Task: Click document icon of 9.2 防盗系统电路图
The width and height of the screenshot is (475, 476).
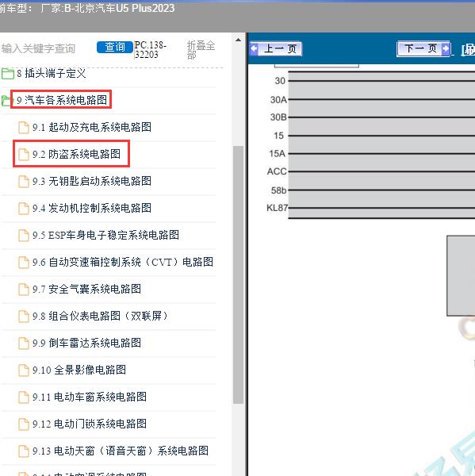Action: click(x=24, y=155)
